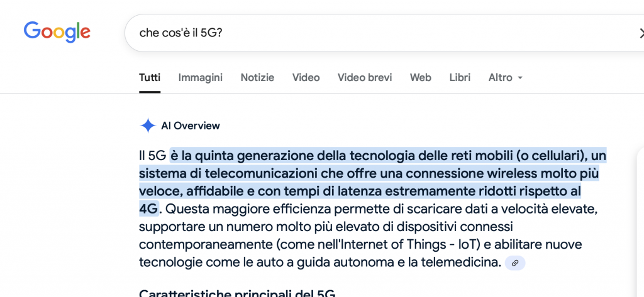Show Video brevi results

[x=365, y=77]
